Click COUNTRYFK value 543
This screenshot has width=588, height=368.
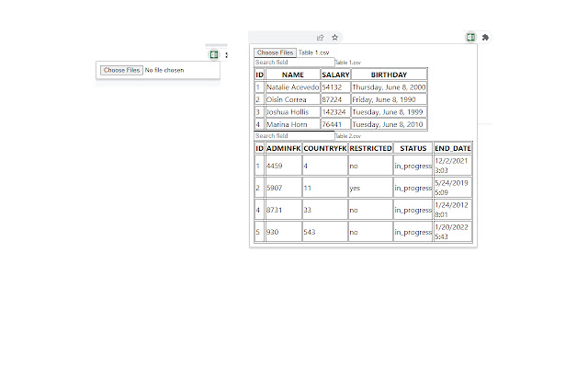[x=325, y=232]
